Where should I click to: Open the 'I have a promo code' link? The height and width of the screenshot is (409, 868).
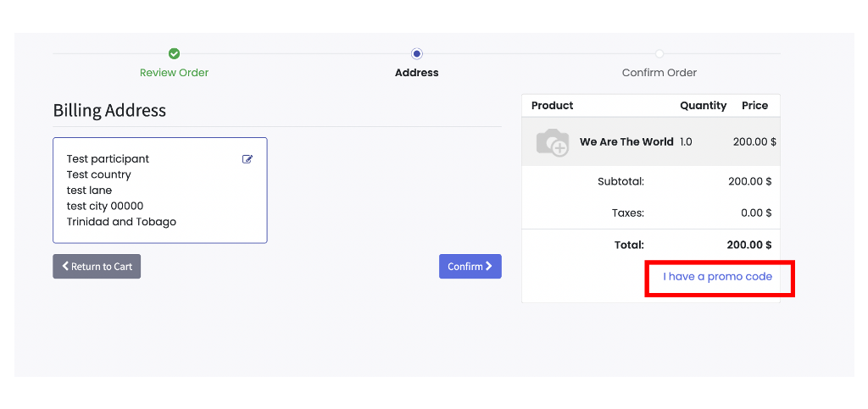tap(717, 277)
